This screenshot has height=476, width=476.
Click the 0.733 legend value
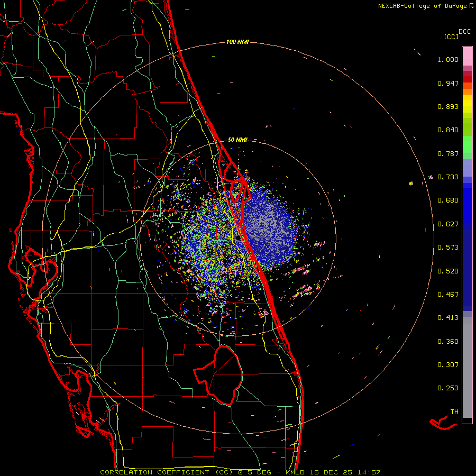tap(448, 177)
